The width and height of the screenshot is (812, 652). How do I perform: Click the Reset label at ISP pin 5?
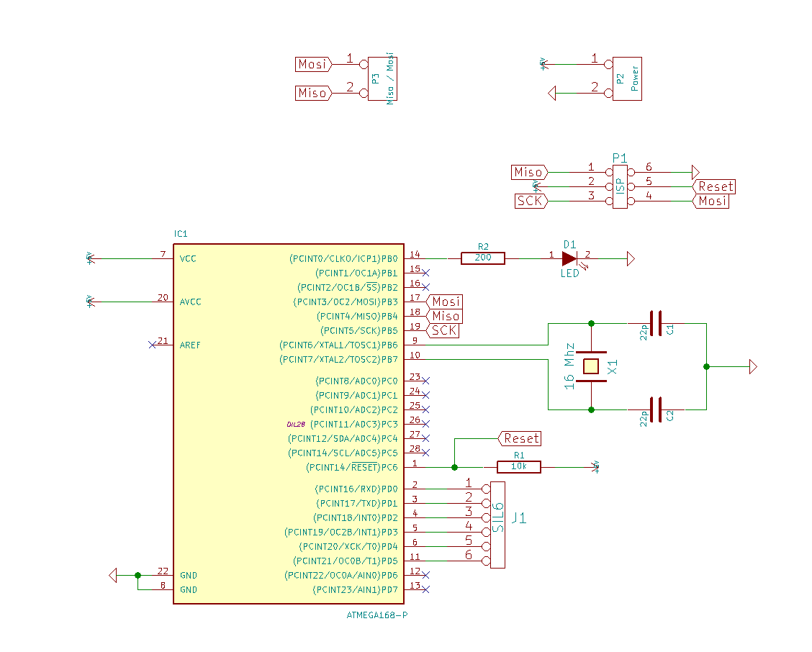pyautogui.click(x=714, y=186)
